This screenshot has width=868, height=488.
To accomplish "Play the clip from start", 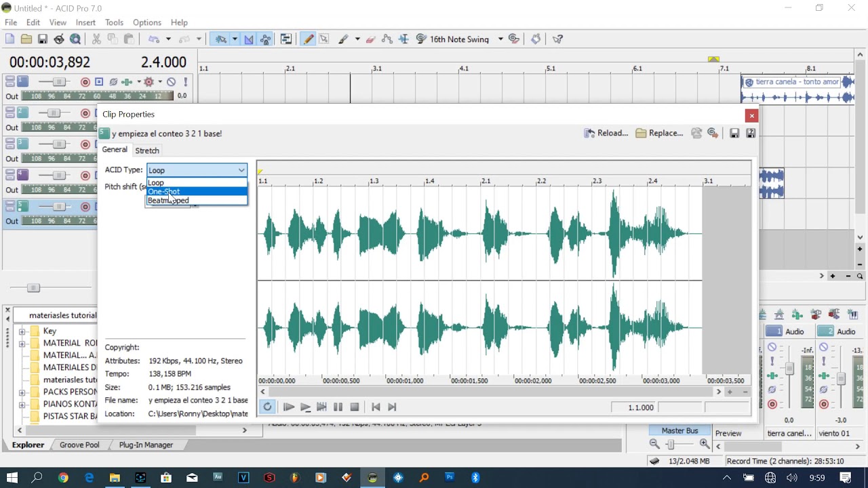I will [x=288, y=407].
